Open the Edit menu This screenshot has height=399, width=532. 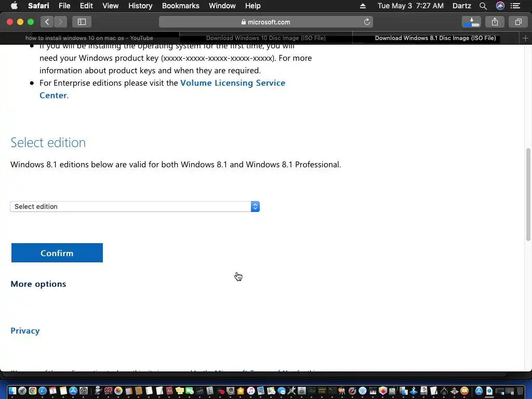pyautogui.click(x=86, y=6)
